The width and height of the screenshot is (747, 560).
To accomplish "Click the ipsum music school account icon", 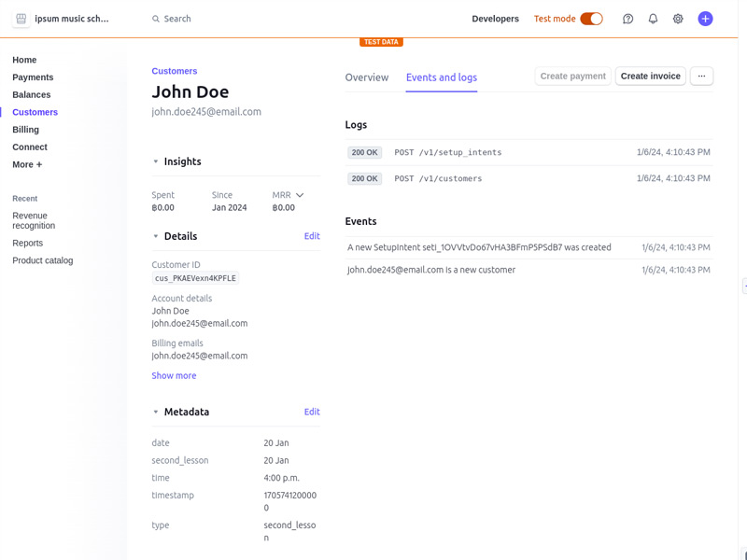I will click(21, 19).
